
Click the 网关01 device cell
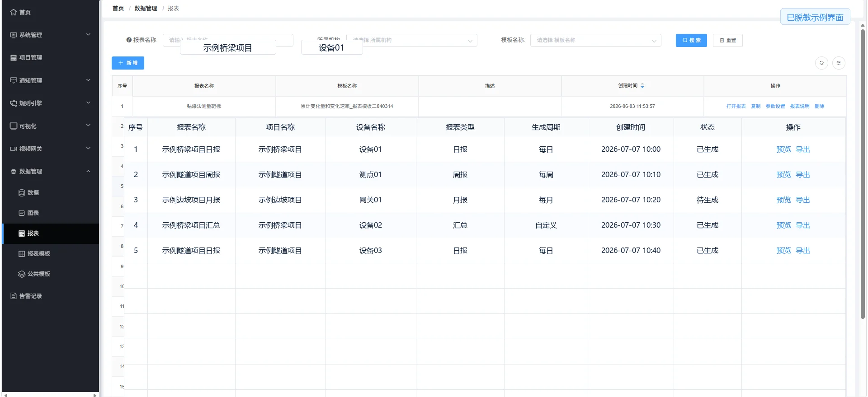click(x=371, y=200)
